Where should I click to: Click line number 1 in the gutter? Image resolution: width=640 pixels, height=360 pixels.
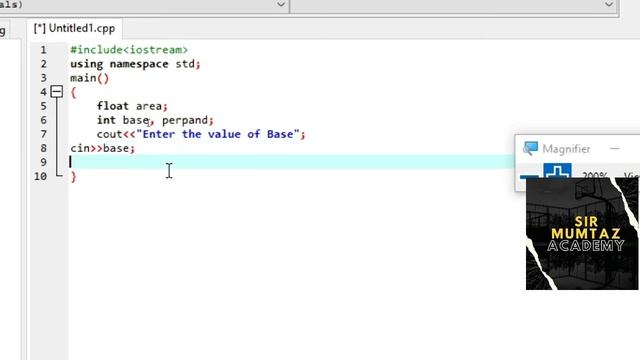[x=43, y=50]
